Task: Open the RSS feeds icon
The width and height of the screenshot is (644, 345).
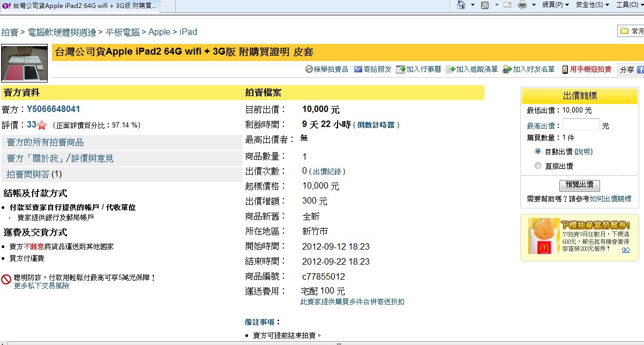Action: [485, 5]
